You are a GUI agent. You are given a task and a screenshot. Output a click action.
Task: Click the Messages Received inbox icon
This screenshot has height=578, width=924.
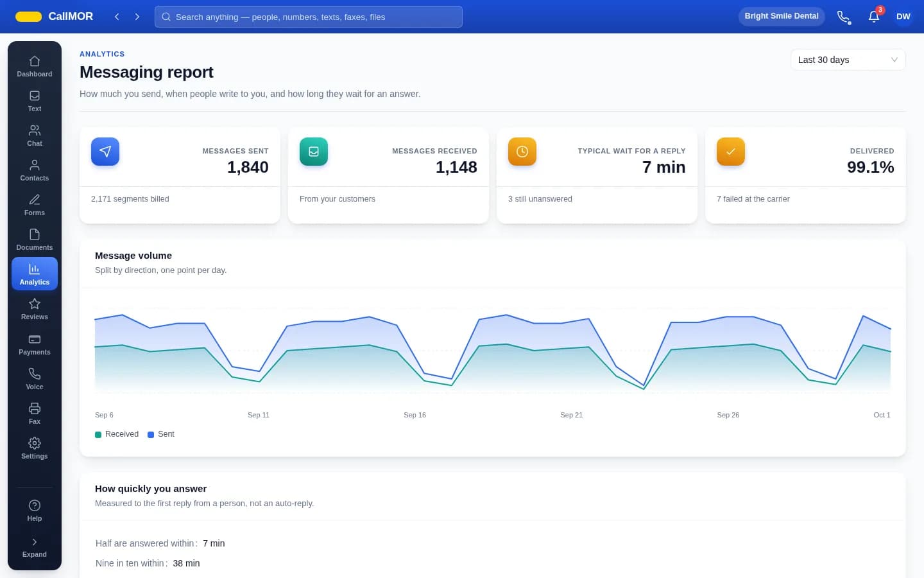click(x=314, y=152)
